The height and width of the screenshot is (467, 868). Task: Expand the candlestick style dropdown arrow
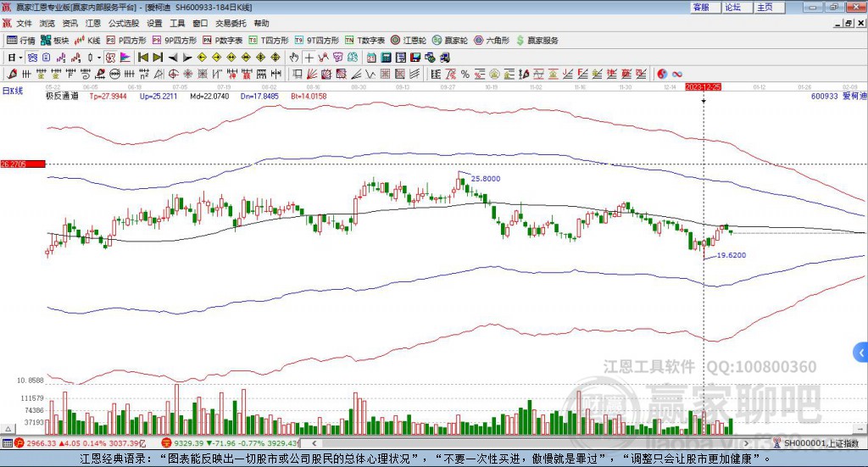(99, 58)
